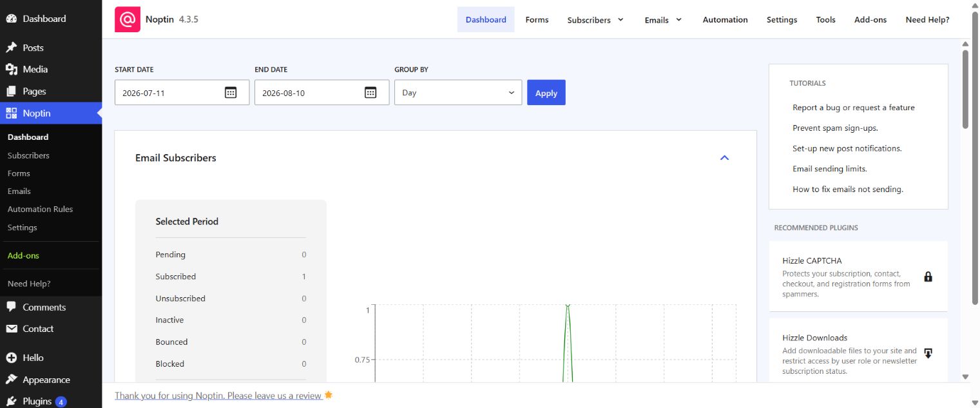
Task: Go to Automation in the top navigation
Action: click(x=725, y=19)
